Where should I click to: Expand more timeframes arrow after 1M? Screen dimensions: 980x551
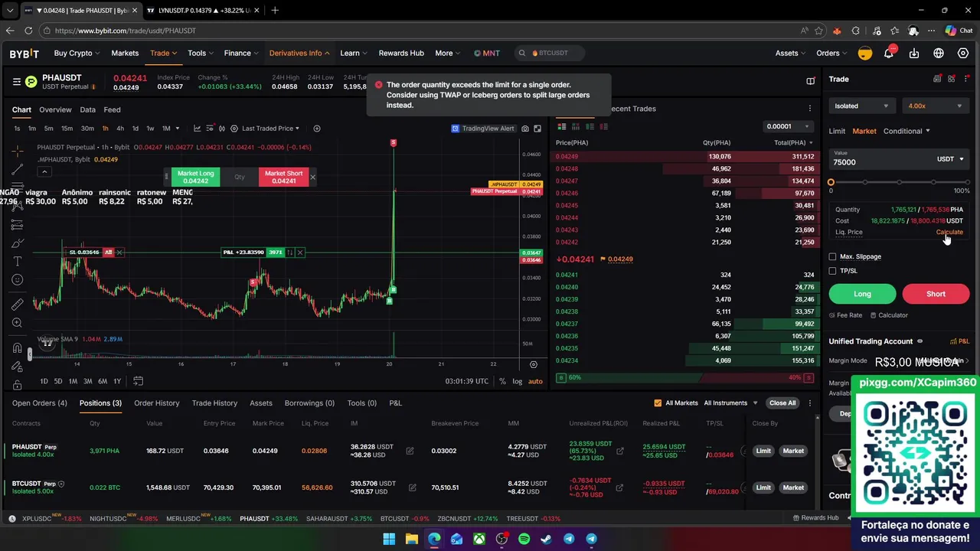tap(178, 129)
